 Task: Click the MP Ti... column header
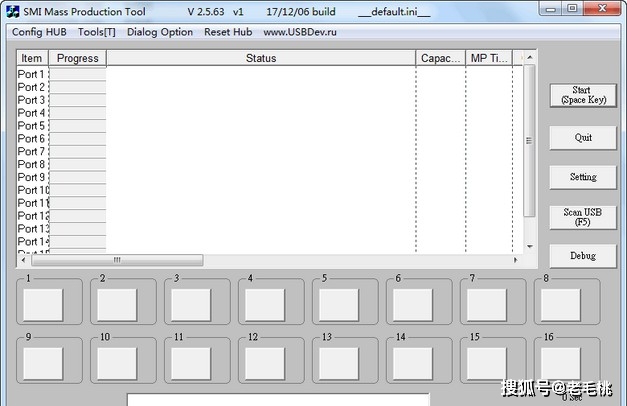489,58
